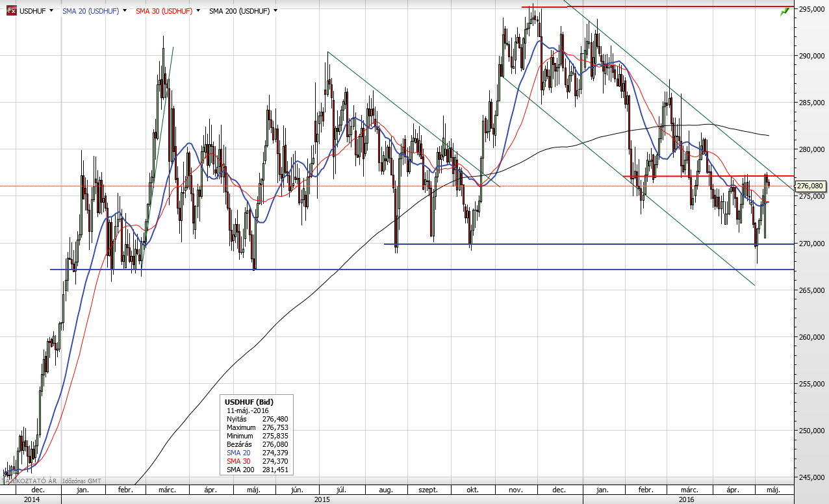Click the SMA 200 value 281,451
829x504 pixels.
click(x=276, y=470)
